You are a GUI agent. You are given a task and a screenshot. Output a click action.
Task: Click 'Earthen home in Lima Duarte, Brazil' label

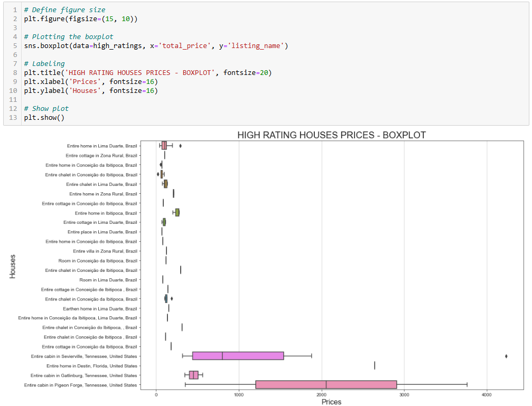[x=99, y=308]
